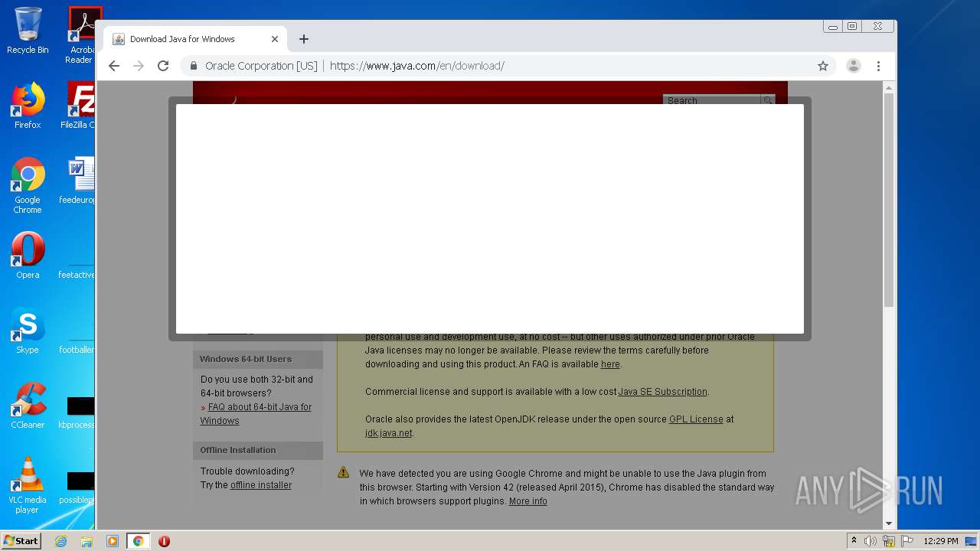Open Windows Explorer from the taskbar
This screenshot has width=980, height=551.
coord(87,541)
